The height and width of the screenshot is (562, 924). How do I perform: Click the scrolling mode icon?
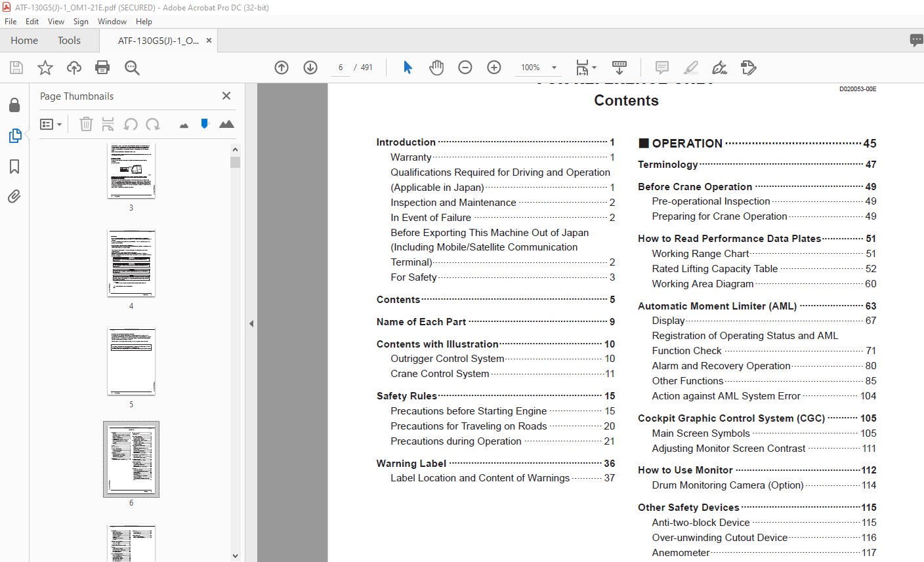[x=619, y=68]
